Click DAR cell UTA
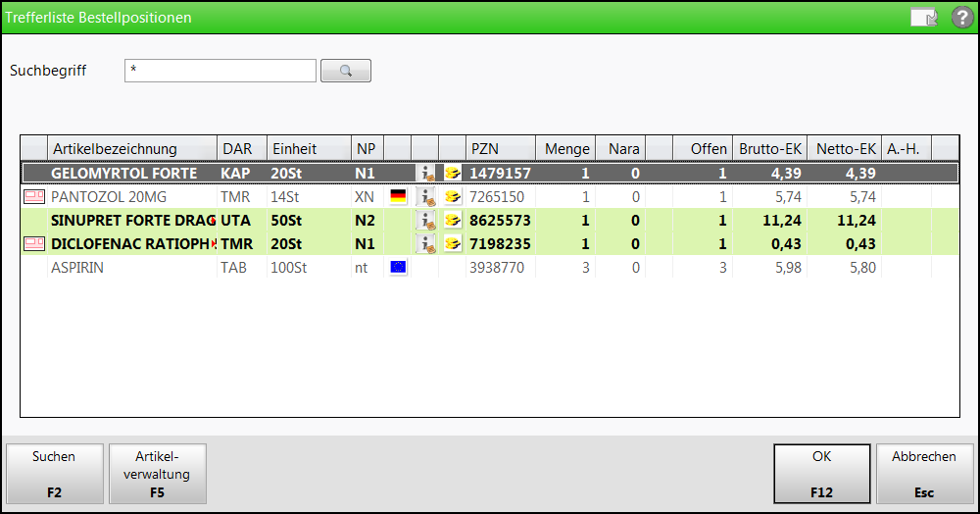 click(x=235, y=220)
